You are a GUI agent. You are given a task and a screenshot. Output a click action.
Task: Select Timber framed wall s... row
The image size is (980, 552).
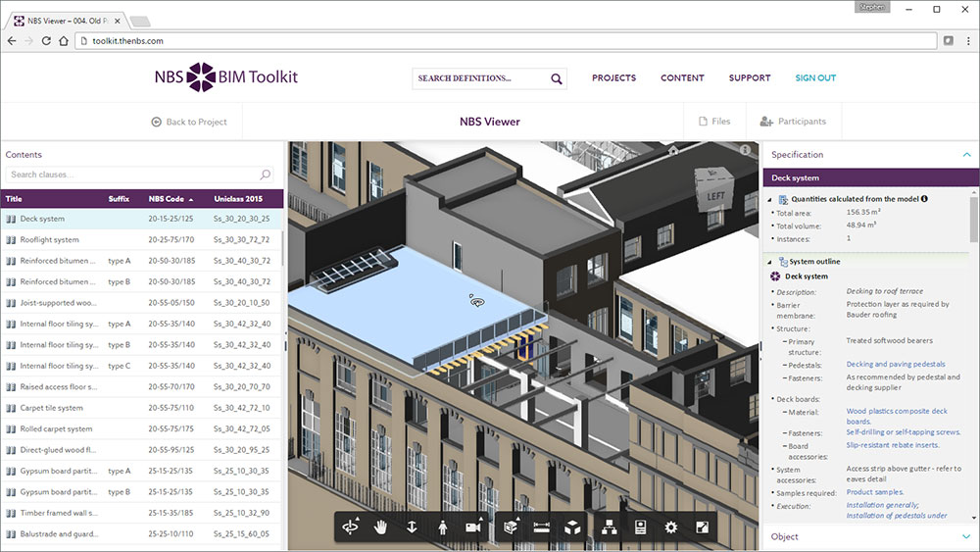[x=142, y=513]
